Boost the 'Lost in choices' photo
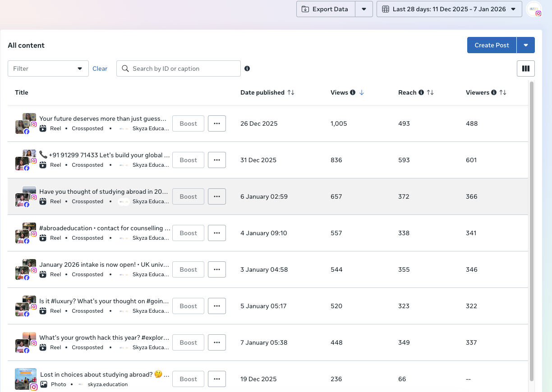 [x=189, y=379]
